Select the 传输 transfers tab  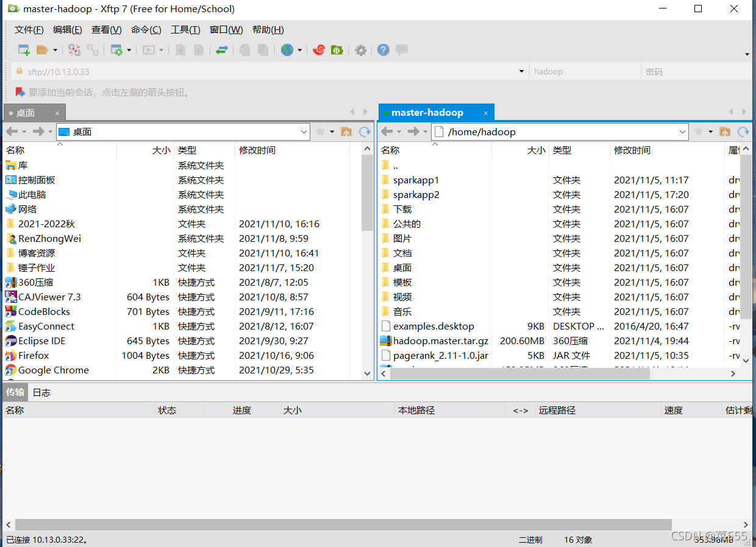[15, 392]
